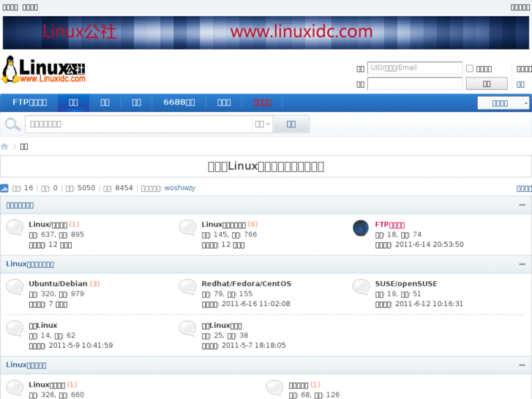Click the SUSE/openSUSE forum bubble icon
This screenshot has height=399, width=532.
pyautogui.click(x=361, y=287)
